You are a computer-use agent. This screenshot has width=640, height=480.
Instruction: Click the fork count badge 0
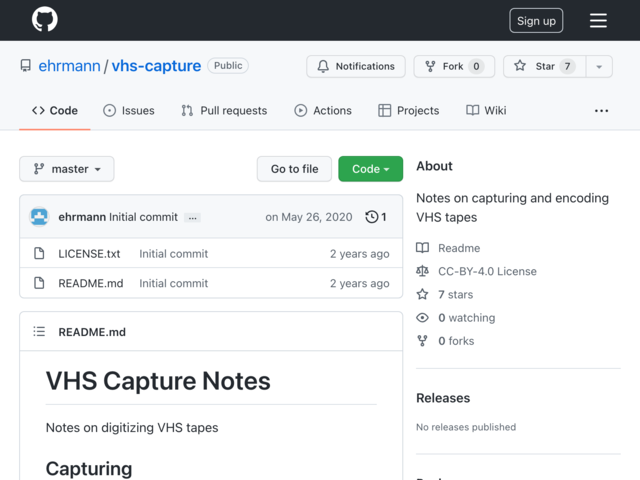click(x=476, y=66)
